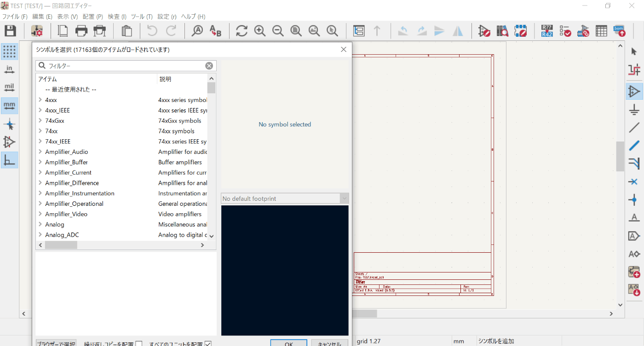Select the add net label tool
The width and height of the screenshot is (644, 346).
coord(634,218)
